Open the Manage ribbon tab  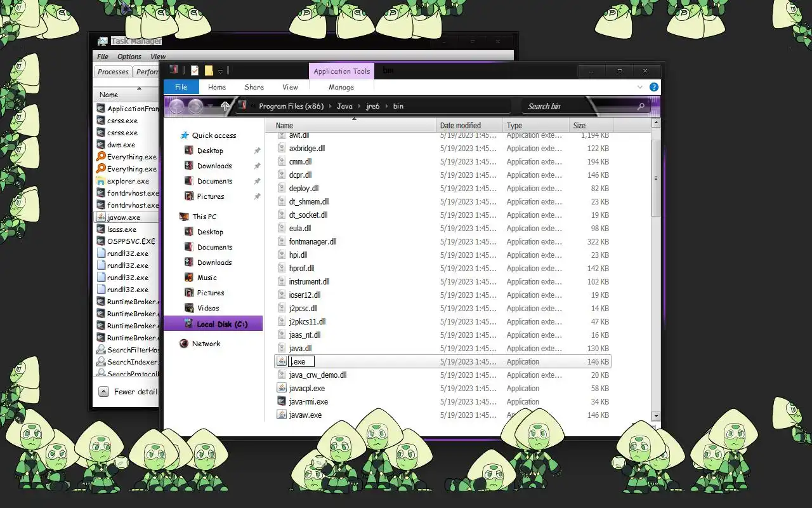341,87
